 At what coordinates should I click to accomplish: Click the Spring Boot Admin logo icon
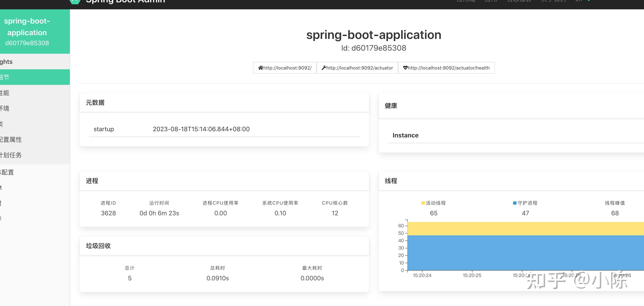pos(75,1)
